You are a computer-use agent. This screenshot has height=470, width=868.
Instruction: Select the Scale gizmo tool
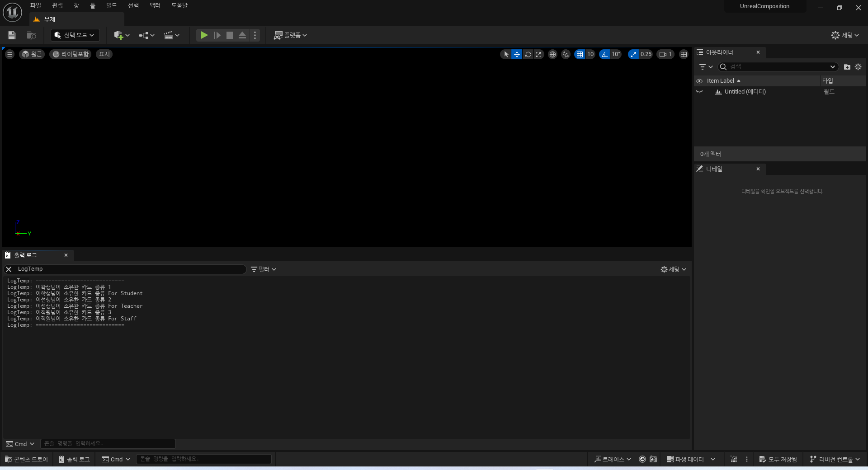(x=539, y=54)
